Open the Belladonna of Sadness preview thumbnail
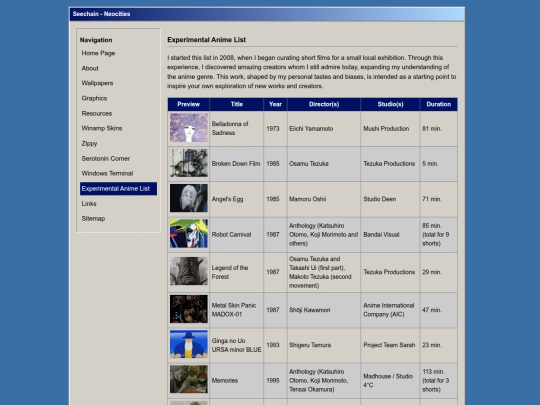 pos(189,128)
